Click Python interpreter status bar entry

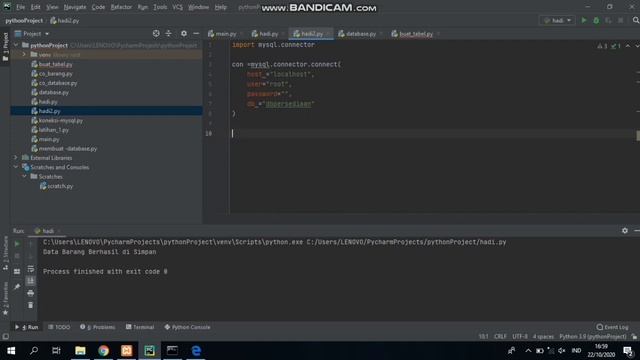click(593, 337)
